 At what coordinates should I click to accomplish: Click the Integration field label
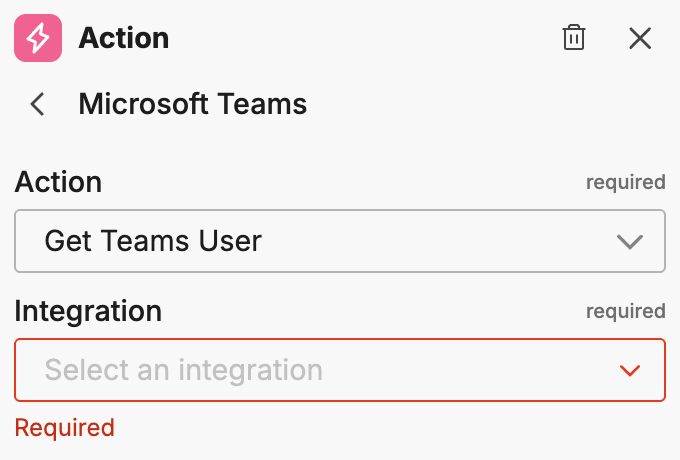88,311
